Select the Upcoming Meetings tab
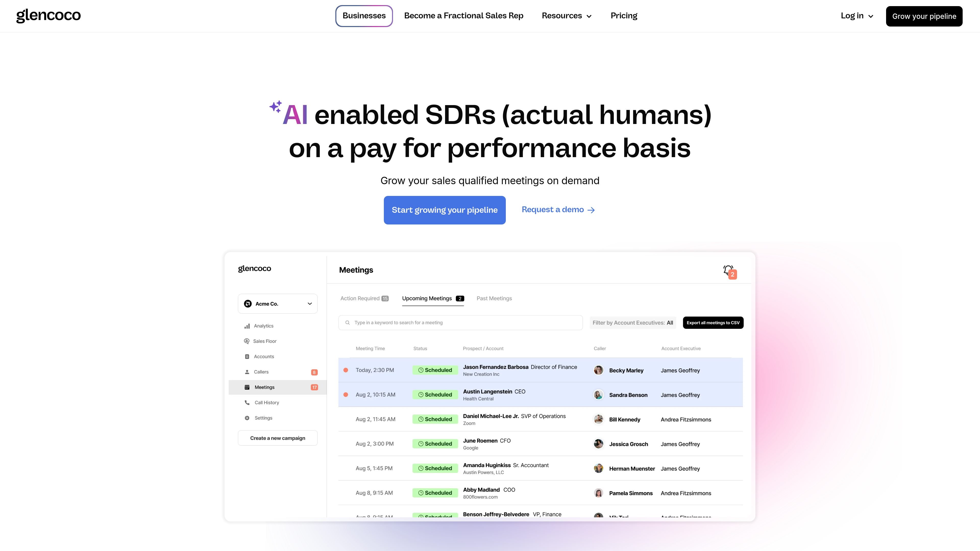Screen dimensions: 980x551 click(x=433, y=298)
